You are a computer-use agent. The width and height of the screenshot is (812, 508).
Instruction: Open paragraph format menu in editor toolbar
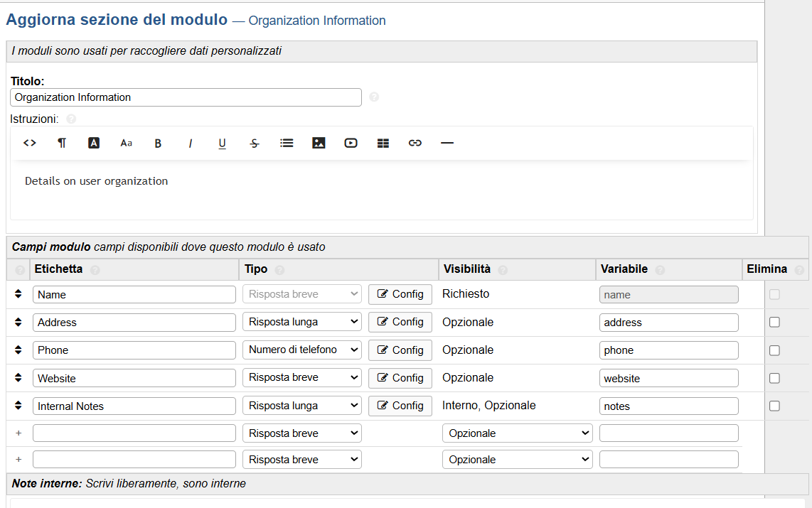[x=62, y=143]
